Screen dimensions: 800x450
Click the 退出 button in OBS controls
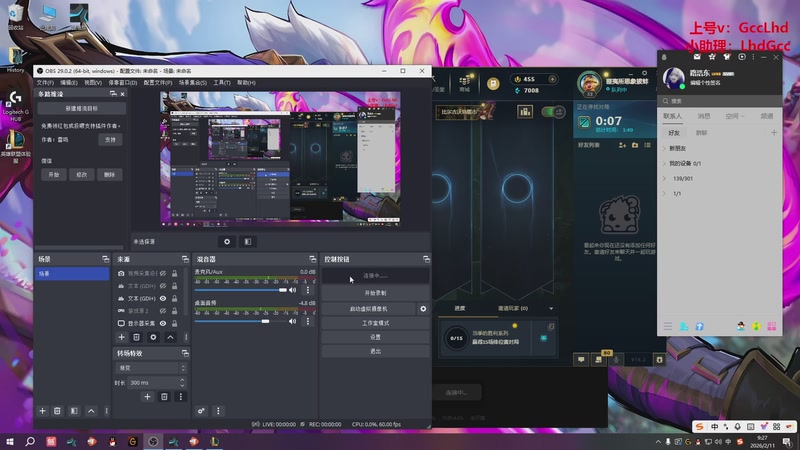(x=376, y=352)
